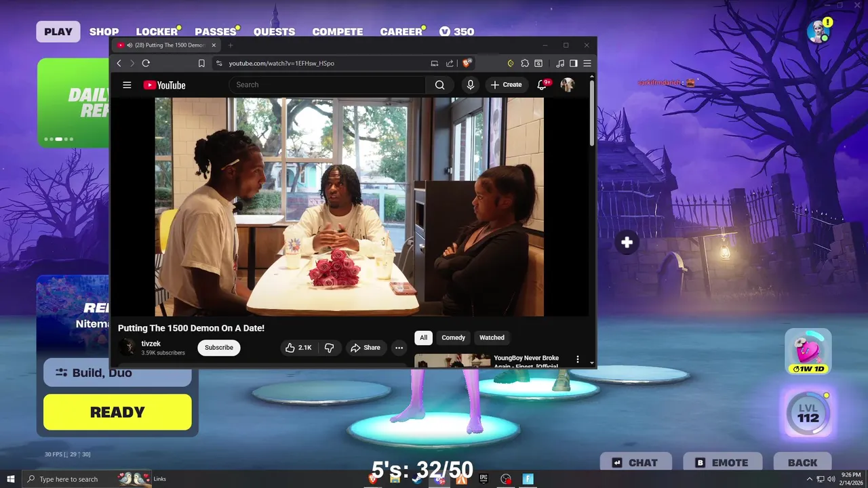
Task: Open tivzek channel avatar
Action: click(x=127, y=348)
